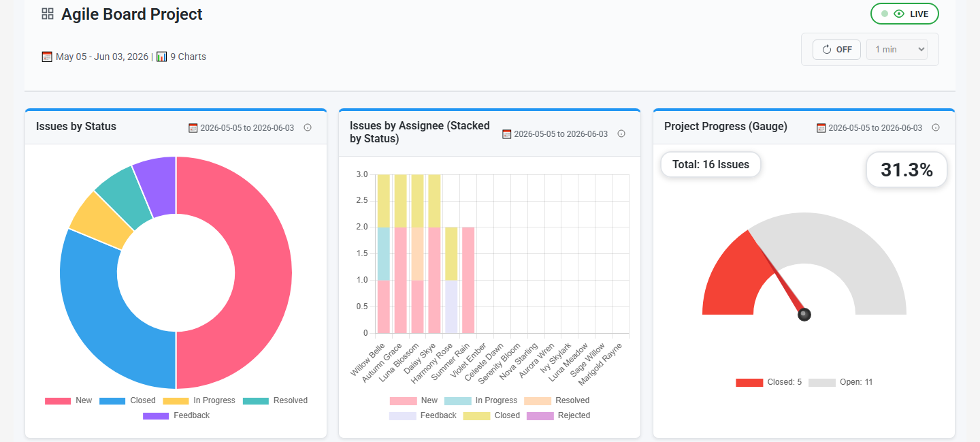Toggle Closed legend in donut chart
Image resolution: width=980 pixels, height=442 pixels.
pos(127,400)
